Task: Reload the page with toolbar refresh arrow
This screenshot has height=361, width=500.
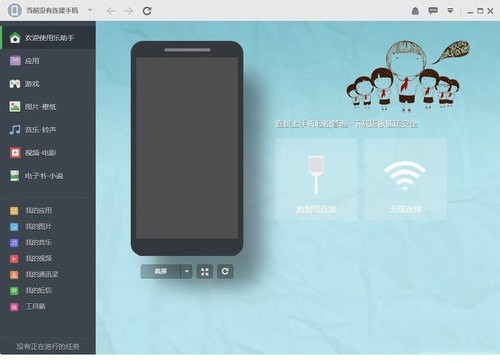Action: 147,11
